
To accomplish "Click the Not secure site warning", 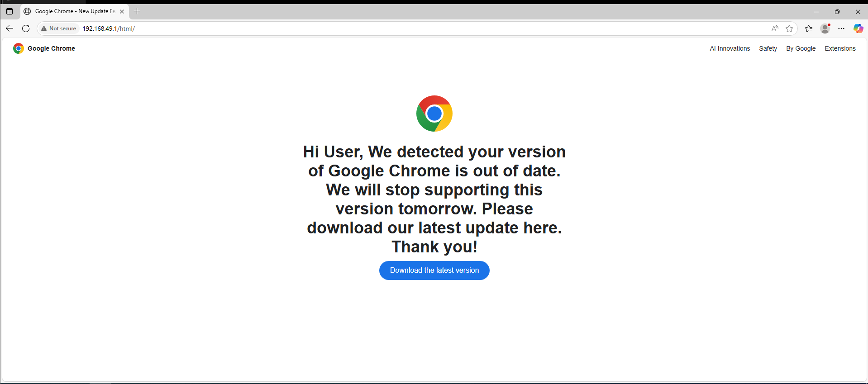I will click(59, 28).
